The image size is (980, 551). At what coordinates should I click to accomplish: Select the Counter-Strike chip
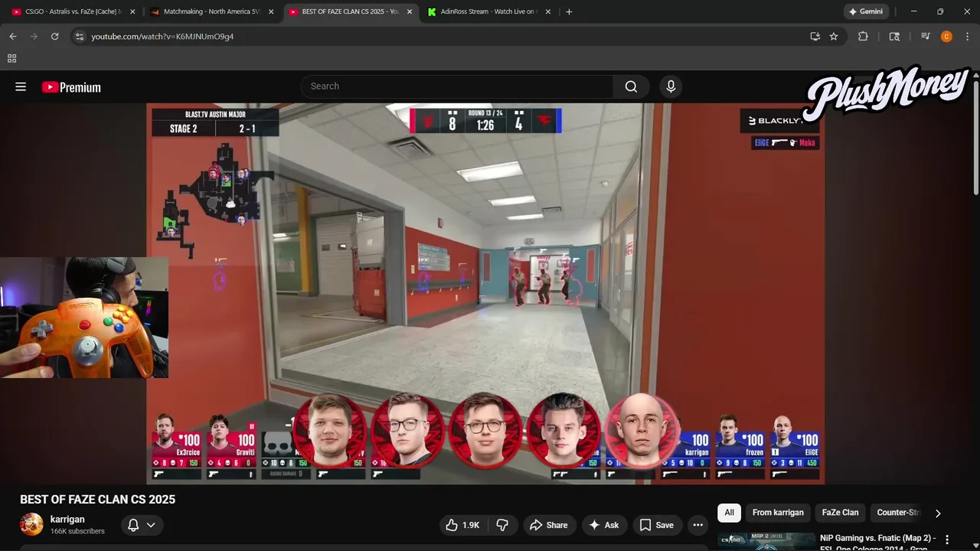pos(898,513)
